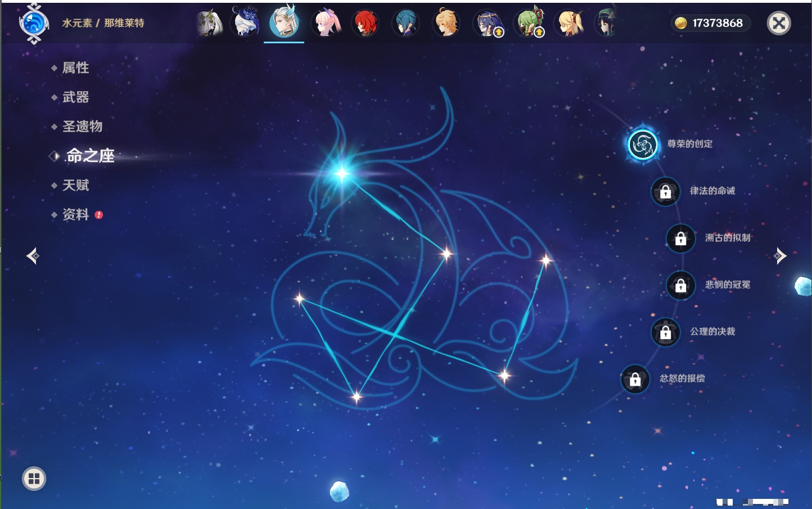Select the blonde ponytail character avatar
This screenshot has height=509, width=812.
coord(570,23)
